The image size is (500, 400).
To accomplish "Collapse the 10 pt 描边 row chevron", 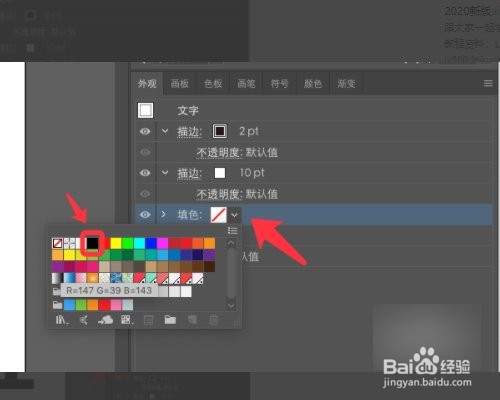I will (165, 173).
